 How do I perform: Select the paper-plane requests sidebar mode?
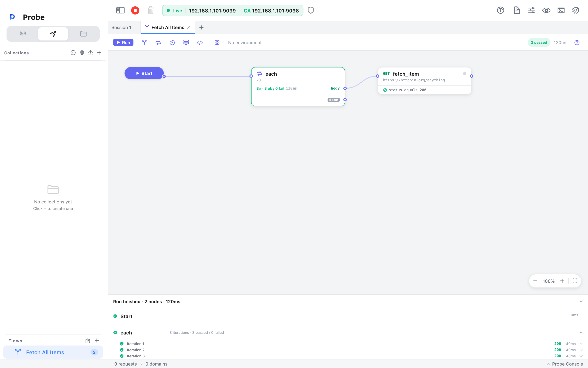(53, 34)
